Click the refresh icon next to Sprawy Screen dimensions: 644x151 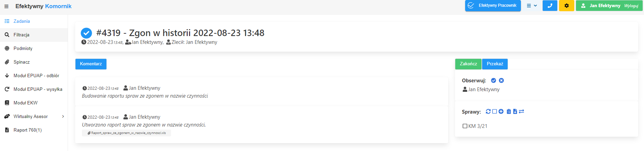tap(488, 112)
